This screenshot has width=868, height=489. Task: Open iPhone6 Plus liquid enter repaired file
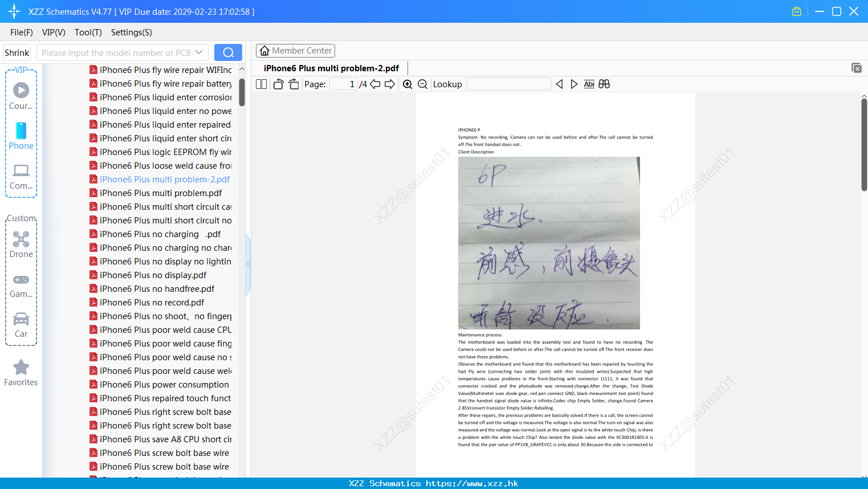tap(161, 125)
